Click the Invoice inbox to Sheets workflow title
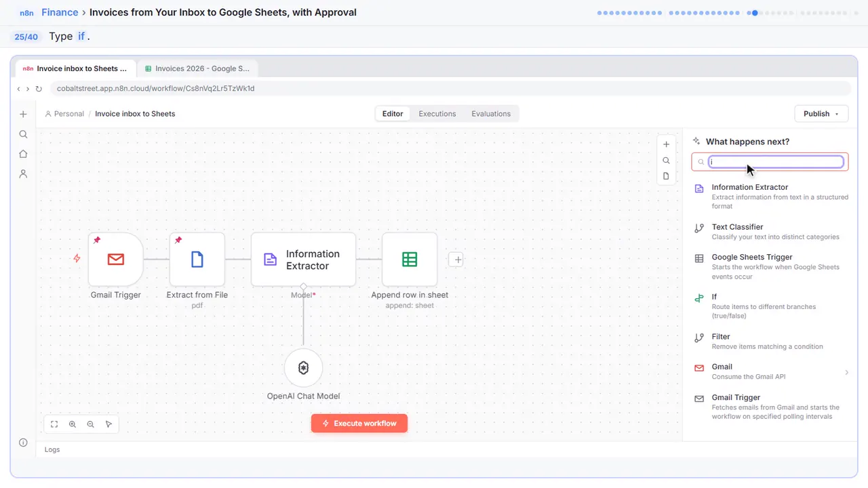 point(135,114)
